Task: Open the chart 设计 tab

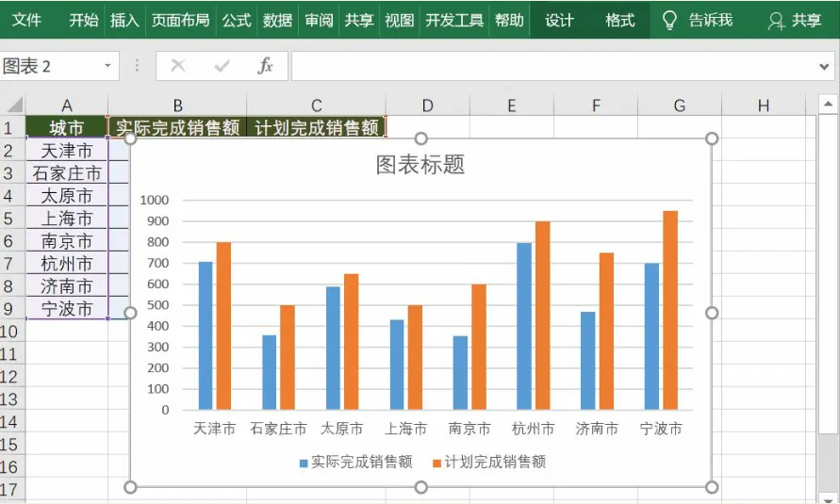Action: 559,20
